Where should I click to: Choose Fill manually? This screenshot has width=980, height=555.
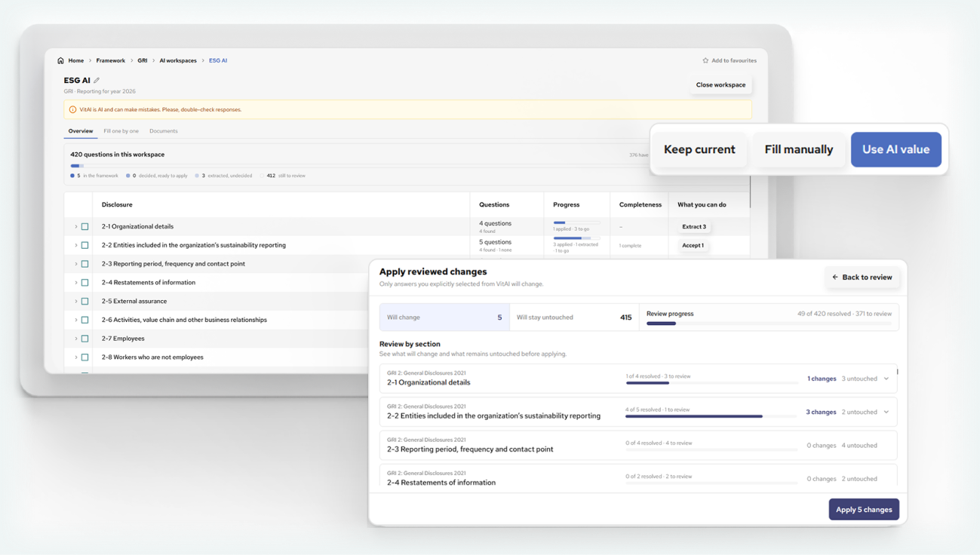click(x=799, y=149)
